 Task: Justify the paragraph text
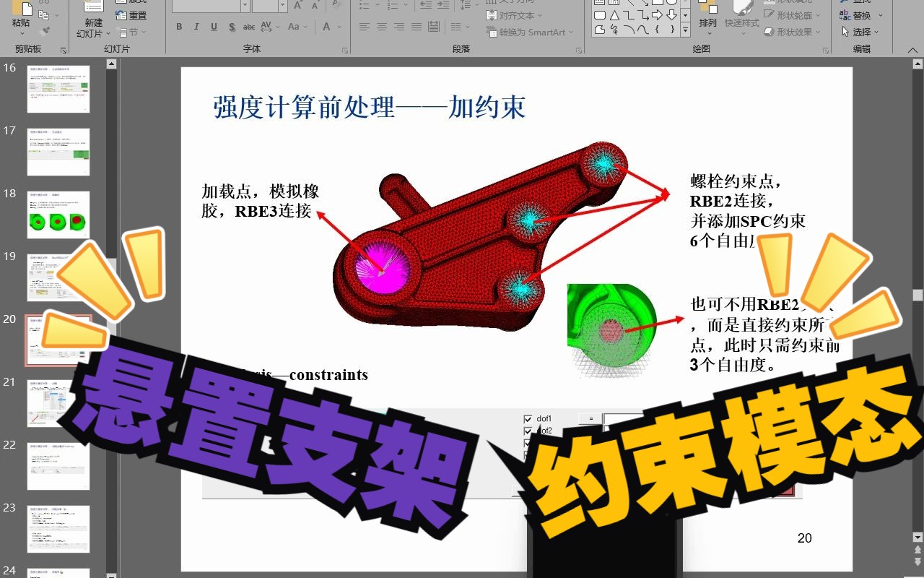[x=417, y=27]
